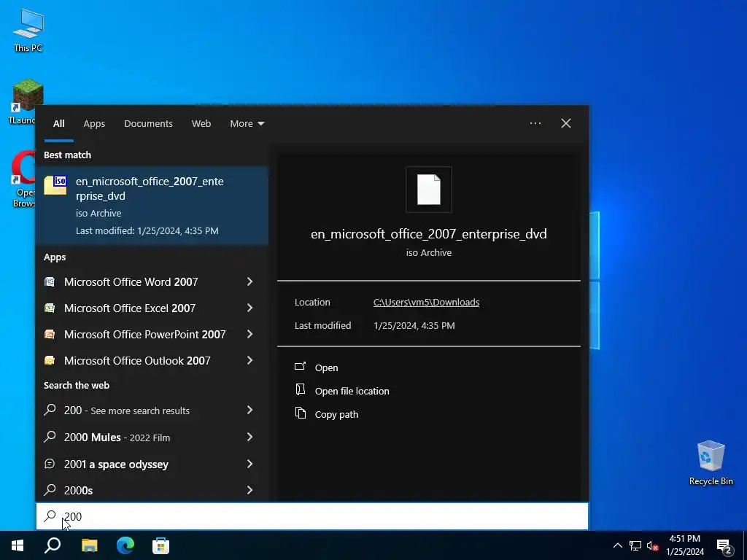The image size is (747, 560).
Task: Open the More filters dropdown
Action: coord(247,123)
